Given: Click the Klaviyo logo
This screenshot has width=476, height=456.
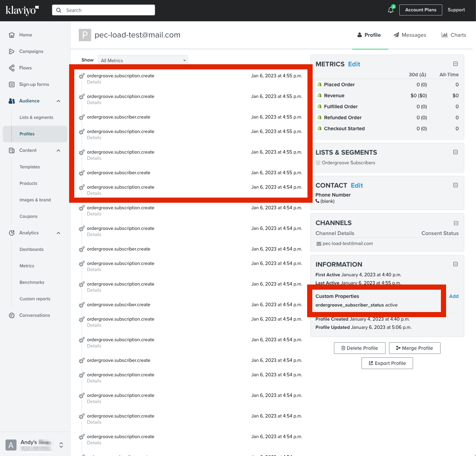Looking at the screenshot, I should click(x=22, y=10).
